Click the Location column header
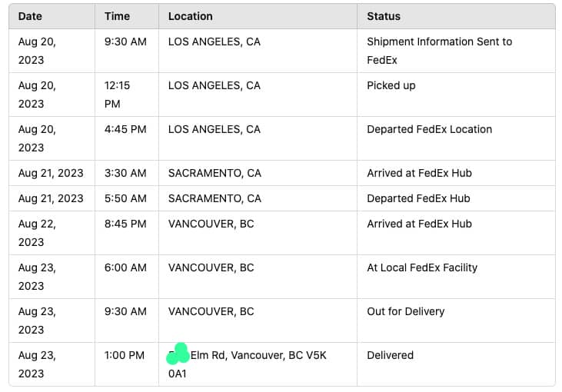Image resolution: width=562 pixels, height=392 pixels. click(x=190, y=16)
